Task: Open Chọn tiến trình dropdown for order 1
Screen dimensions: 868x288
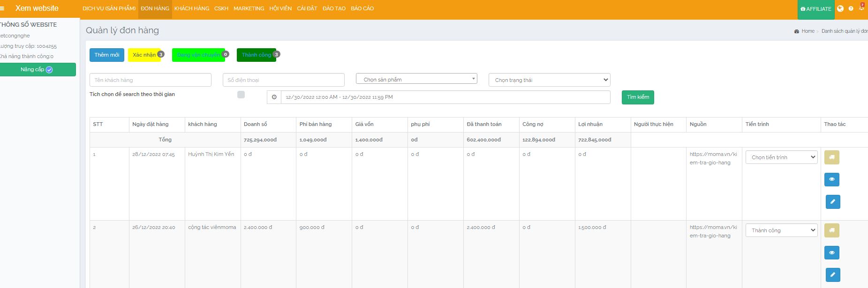Action: pyautogui.click(x=781, y=157)
